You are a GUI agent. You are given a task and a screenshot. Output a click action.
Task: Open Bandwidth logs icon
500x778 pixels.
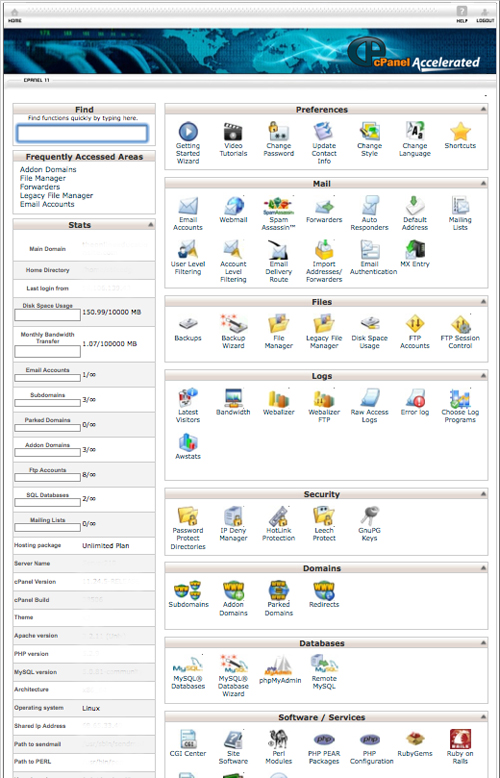pos(233,398)
